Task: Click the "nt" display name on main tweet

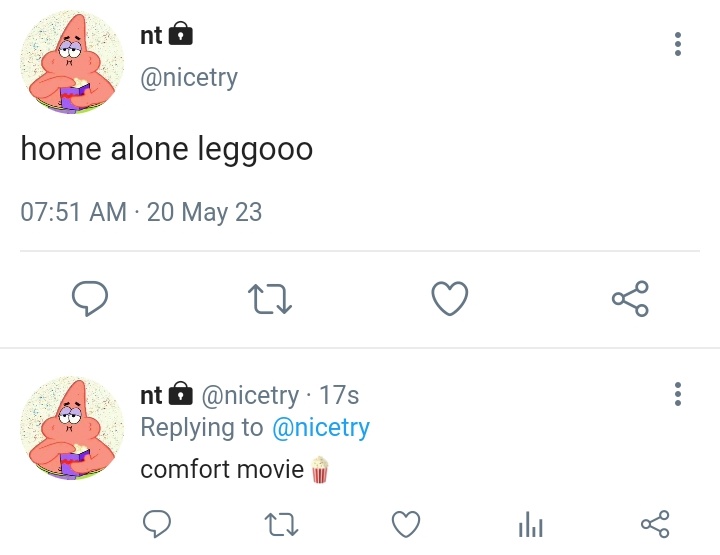Action: (151, 36)
